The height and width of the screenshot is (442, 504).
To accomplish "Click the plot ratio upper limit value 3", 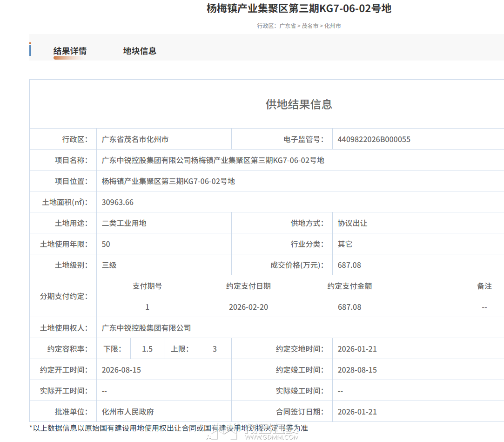I will point(215,349).
